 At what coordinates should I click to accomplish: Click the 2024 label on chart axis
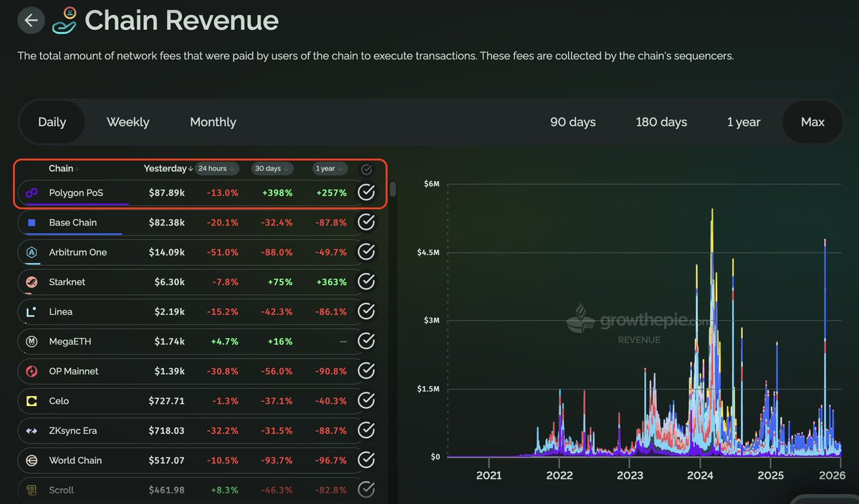point(699,475)
